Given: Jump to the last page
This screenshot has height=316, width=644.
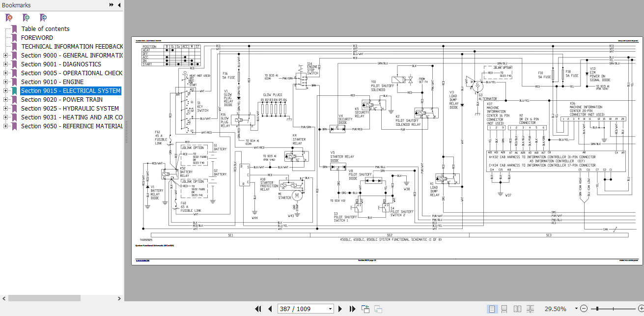Looking at the screenshot, I should (x=352, y=309).
